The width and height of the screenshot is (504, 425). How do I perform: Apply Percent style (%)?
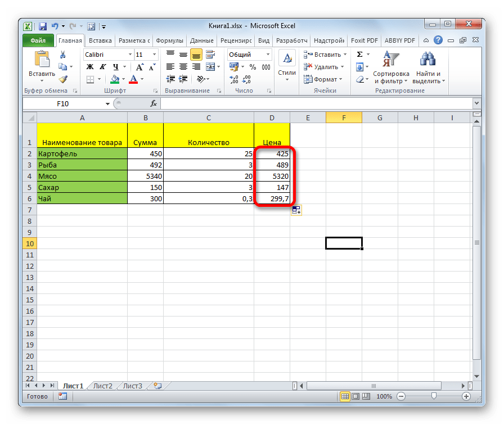click(x=253, y=67)
